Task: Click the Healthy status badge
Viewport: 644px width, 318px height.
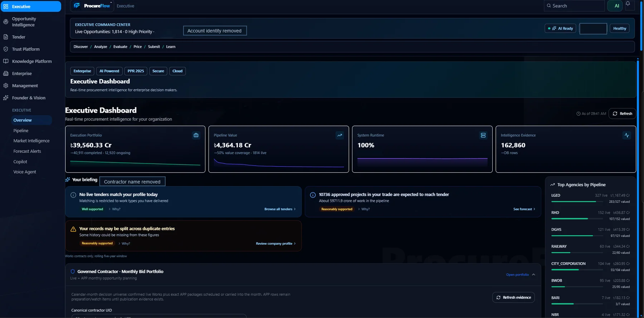Action: click(620, 28)
